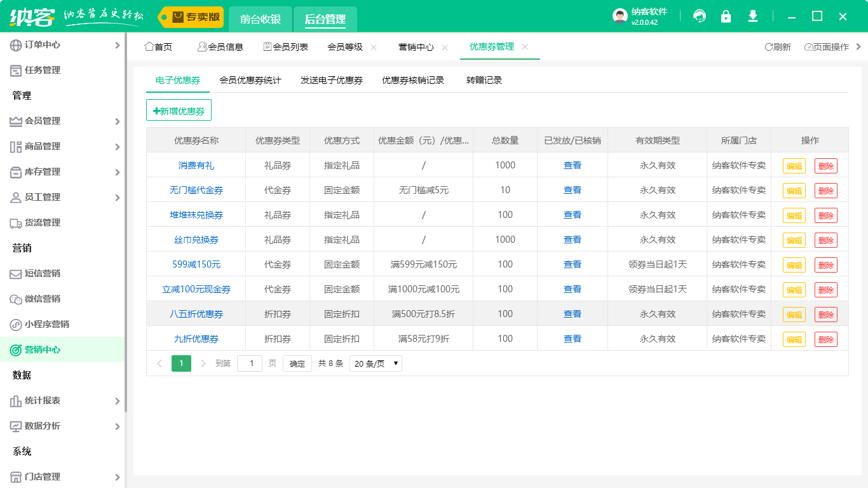Open the 页面操作 menu

(827, 47)
